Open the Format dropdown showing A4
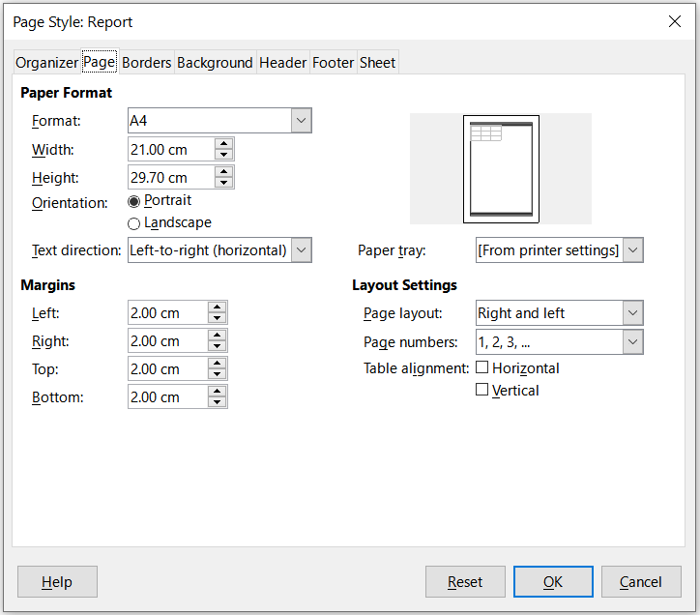This screenshot has height=615, width=700. click(219, 121)
